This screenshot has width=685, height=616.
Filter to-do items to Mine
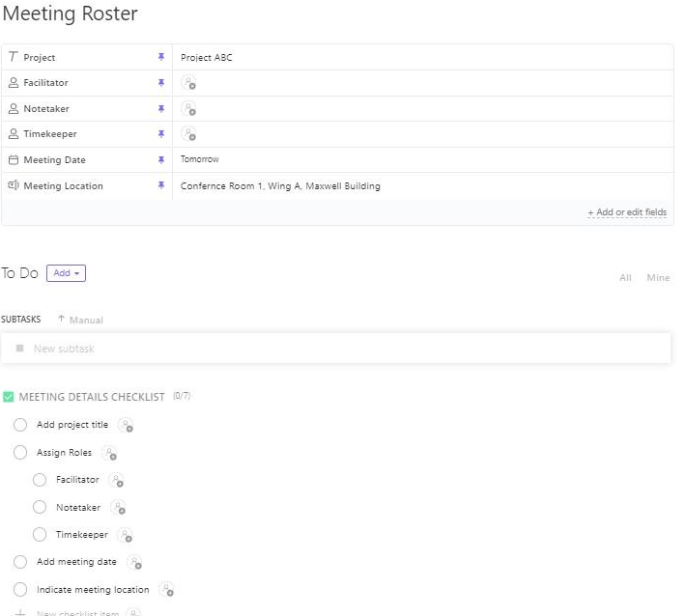658,278
